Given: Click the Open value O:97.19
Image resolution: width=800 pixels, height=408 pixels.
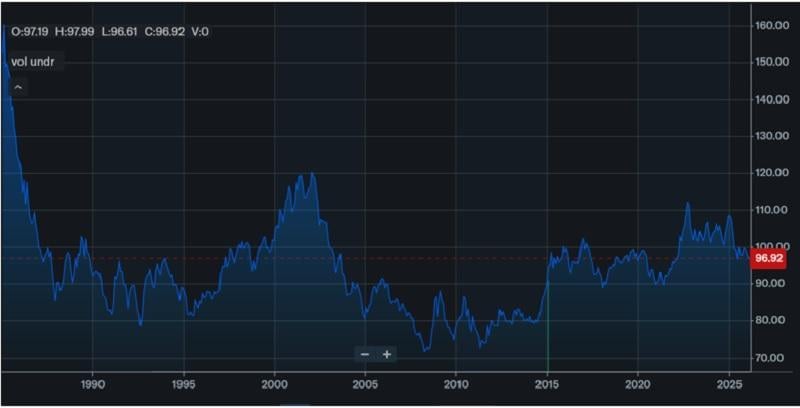Looking at the screenshot, I should pyautogui.click(x=30, y=31).
